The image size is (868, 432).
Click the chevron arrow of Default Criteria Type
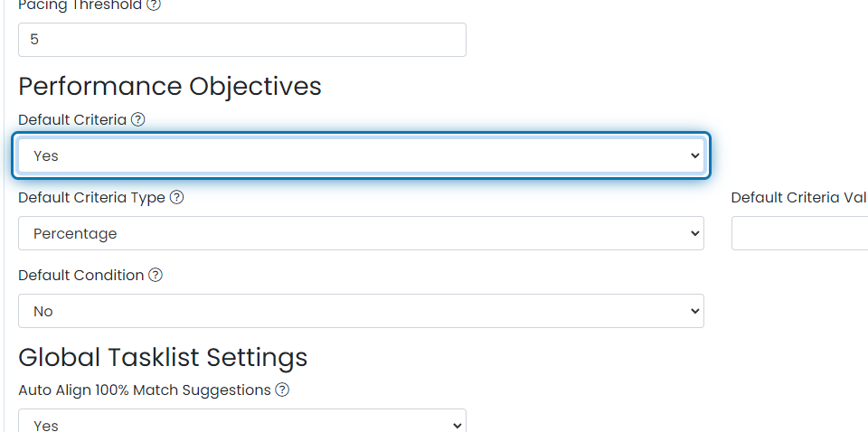click(x=694, y=233)
